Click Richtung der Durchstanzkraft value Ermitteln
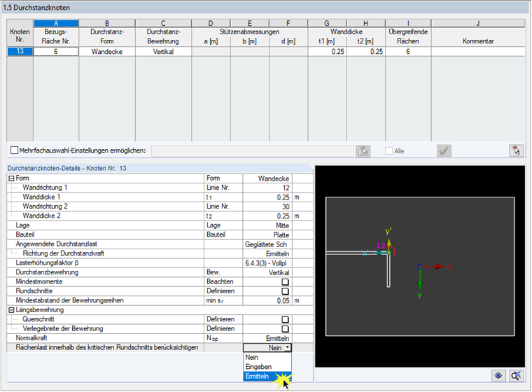 [x=267, y=254]
